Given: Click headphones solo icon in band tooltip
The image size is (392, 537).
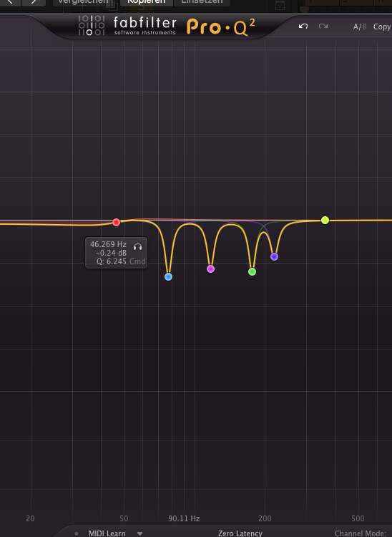Looking at the screenshot, I should pos(137,247).
